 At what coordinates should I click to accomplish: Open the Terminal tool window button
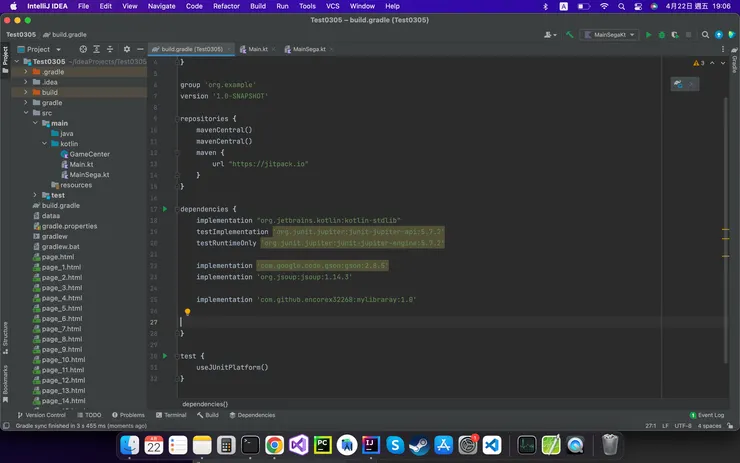[171, 415]
